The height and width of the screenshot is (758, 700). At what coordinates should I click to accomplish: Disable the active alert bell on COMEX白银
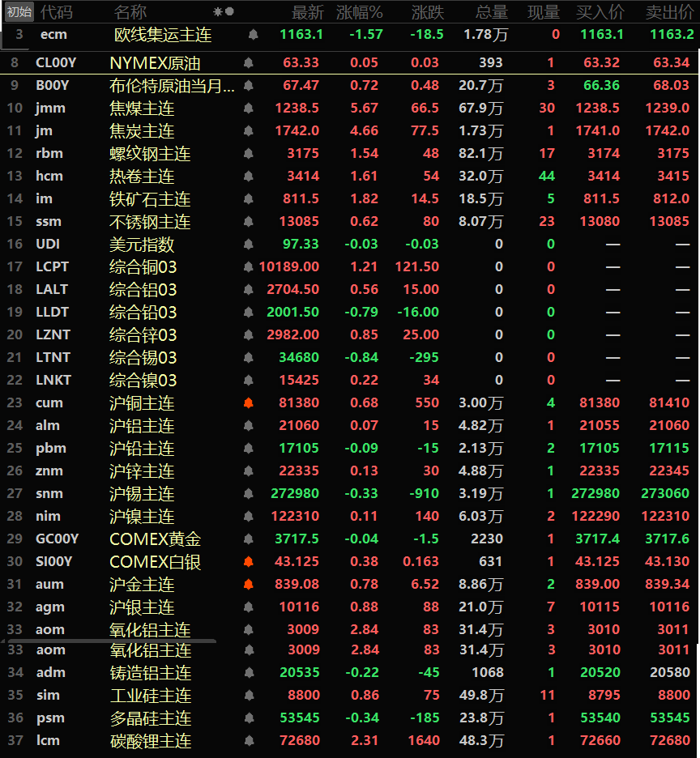(x=248, y=562)
